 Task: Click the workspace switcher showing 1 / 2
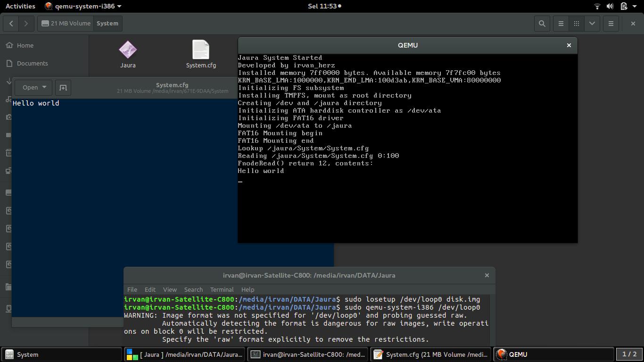point(629,354)
